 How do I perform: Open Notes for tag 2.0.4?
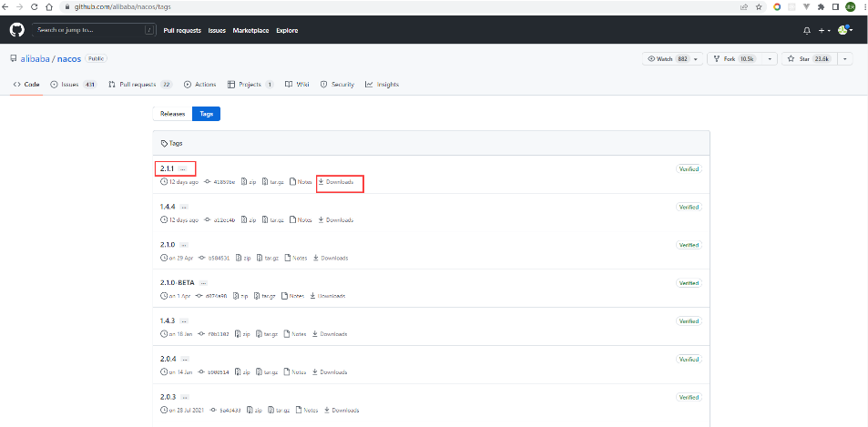pyautogui.click(x=295, y=372)
